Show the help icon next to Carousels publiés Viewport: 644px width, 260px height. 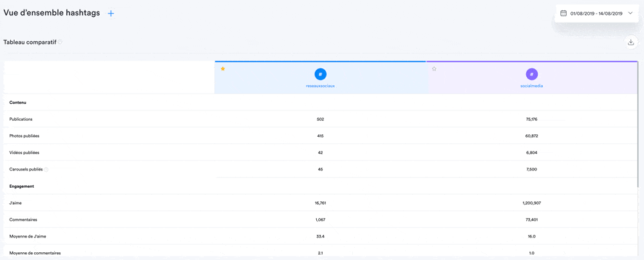coord(46,170)
